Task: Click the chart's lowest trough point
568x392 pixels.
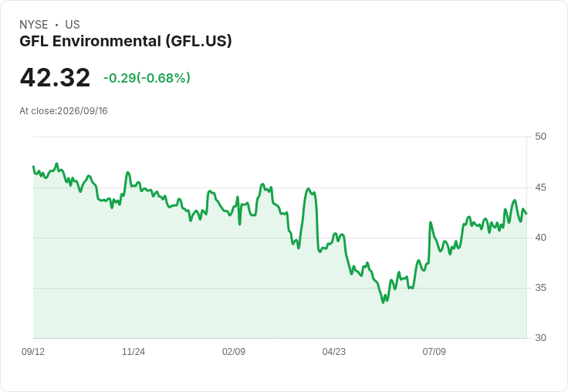Action: point(384,302)
